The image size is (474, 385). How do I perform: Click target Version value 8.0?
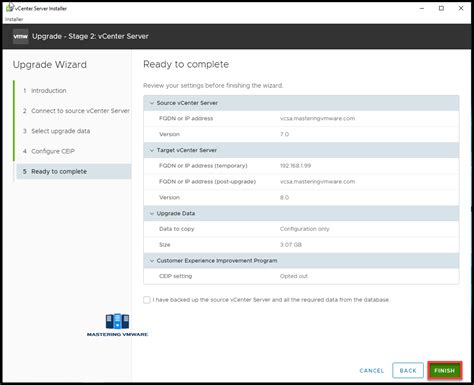[284, 198]
